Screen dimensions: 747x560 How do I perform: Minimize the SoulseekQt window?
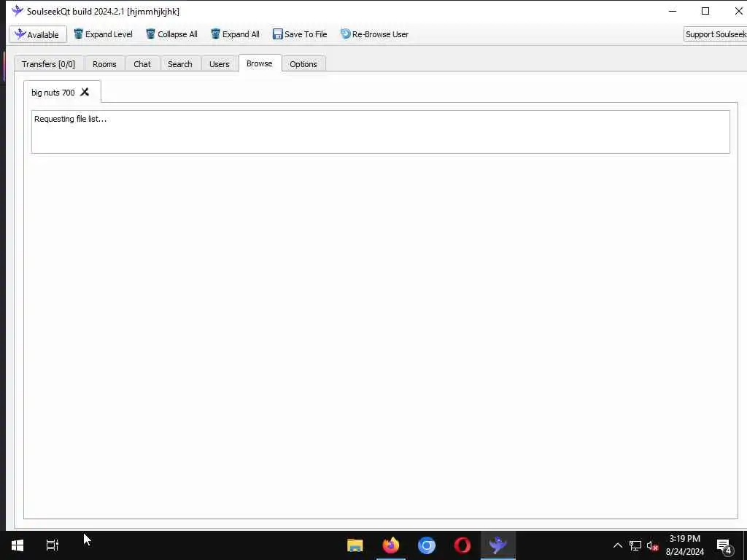click(x=673, y=11)
